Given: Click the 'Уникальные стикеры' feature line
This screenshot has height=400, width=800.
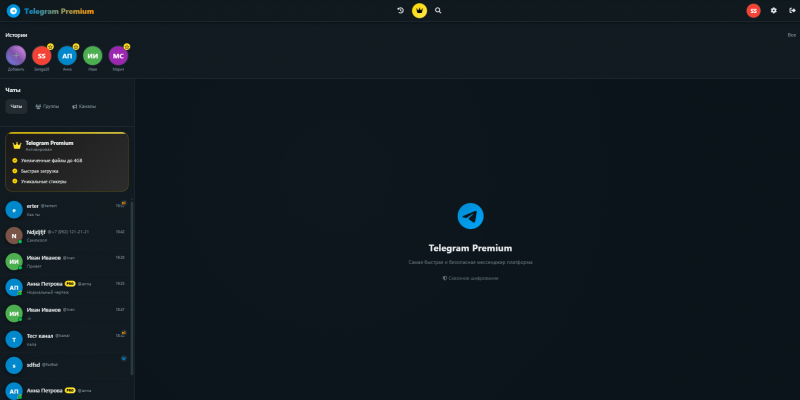Looking at the screenshot, I should point(43,181).
